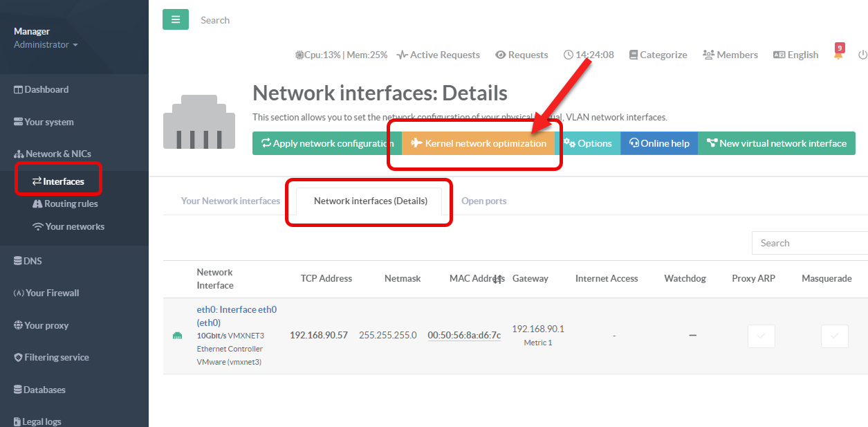Click the table Search input field
868x427 pixels.
(x=809, y=243)
